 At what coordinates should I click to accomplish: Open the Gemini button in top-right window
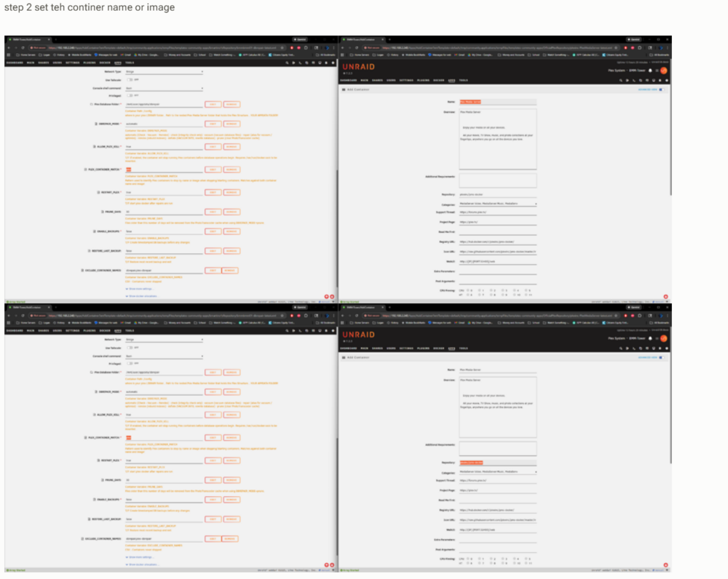(x=634, y=40)
